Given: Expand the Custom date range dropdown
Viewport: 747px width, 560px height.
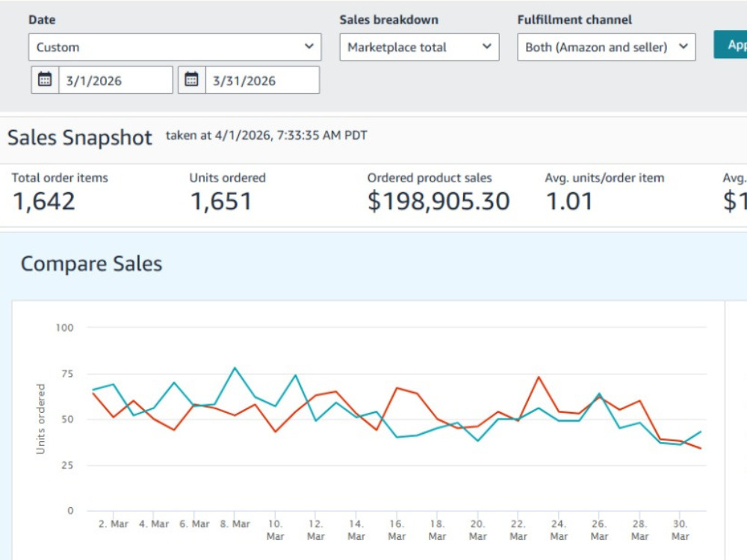Looking at the screenshot, I should point(175,47).
